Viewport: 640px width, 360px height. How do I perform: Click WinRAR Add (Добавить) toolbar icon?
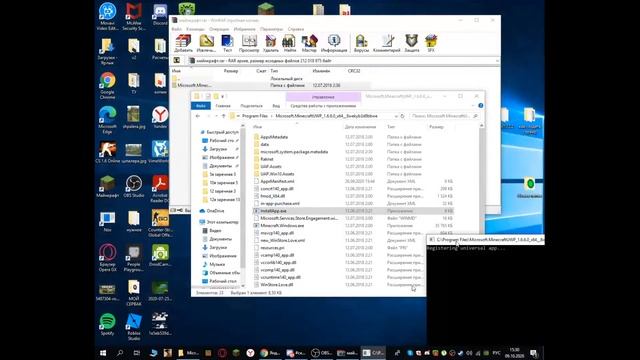click(183, 43)
